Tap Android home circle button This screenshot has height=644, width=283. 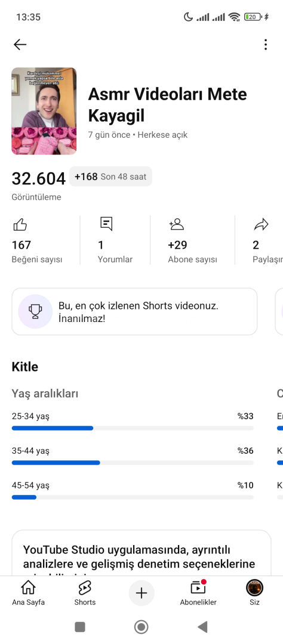pyautogui.click(x=141, y=627)
